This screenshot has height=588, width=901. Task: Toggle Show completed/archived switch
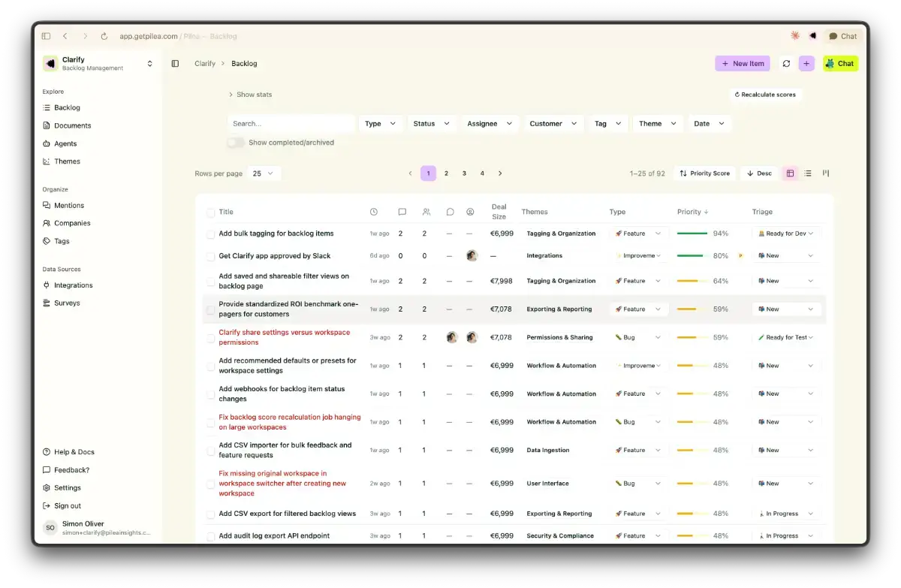point(236,143)
